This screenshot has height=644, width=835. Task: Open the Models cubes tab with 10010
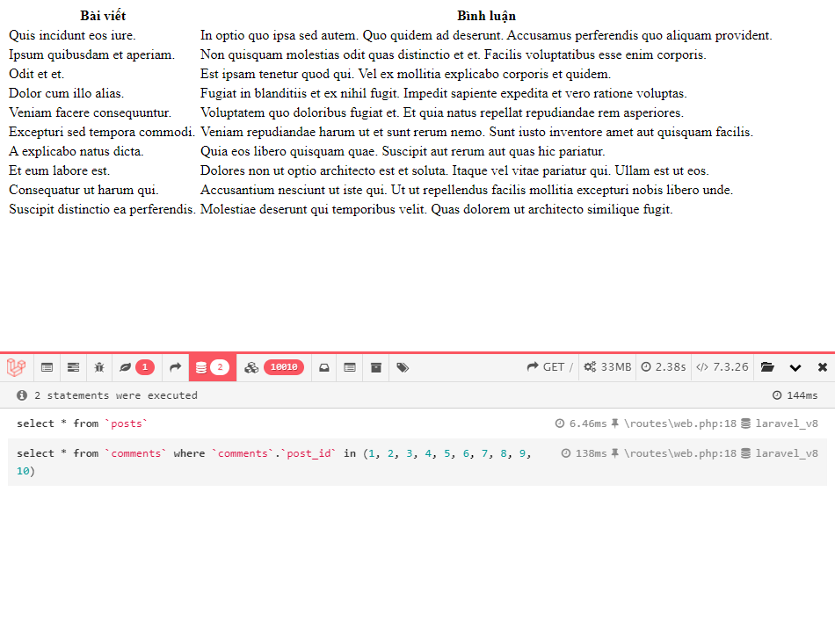pyautogui.click(x=273, y=367)
